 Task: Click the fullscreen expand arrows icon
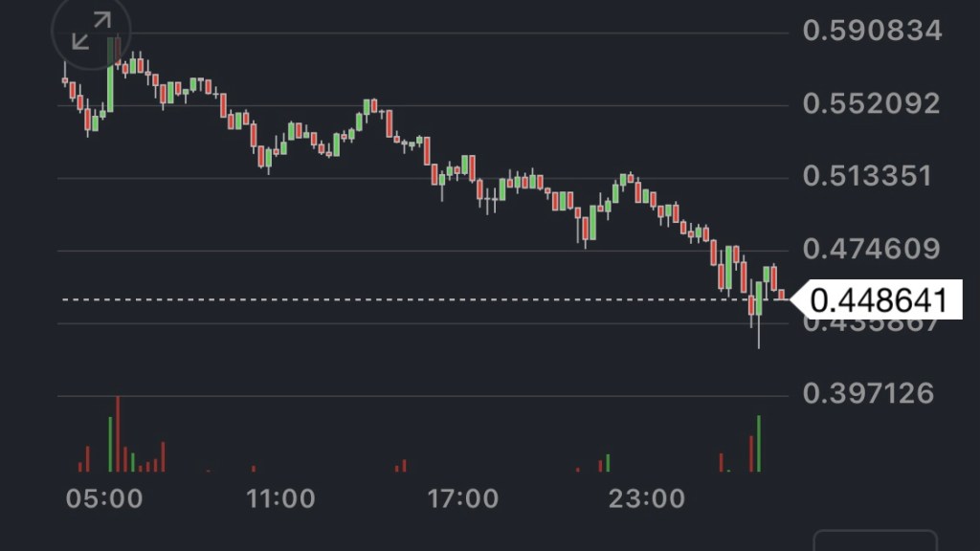point(92,31)
